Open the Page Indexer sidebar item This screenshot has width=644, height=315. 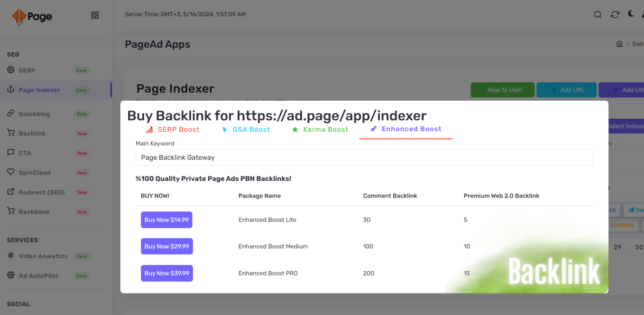(39, 90)
